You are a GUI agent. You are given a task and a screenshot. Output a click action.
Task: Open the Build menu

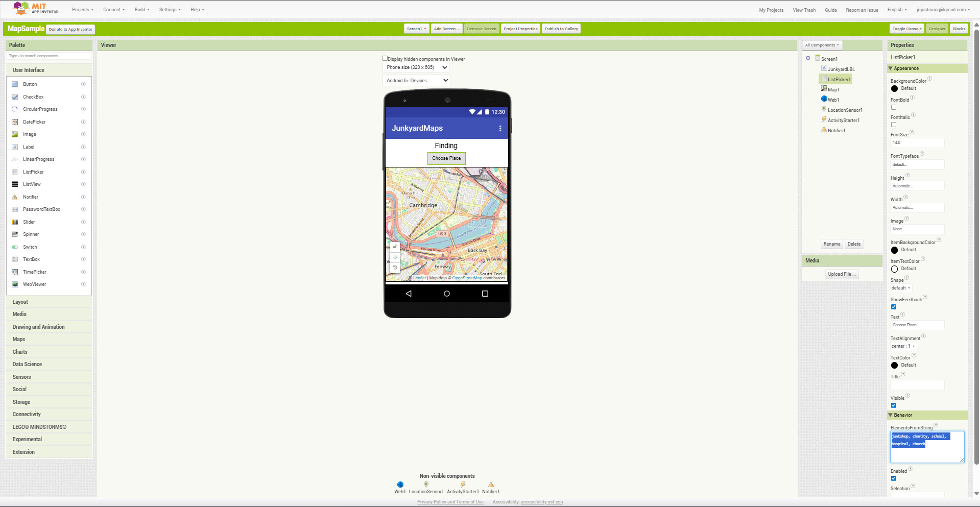pyautogui.click(x=142, y=10)
